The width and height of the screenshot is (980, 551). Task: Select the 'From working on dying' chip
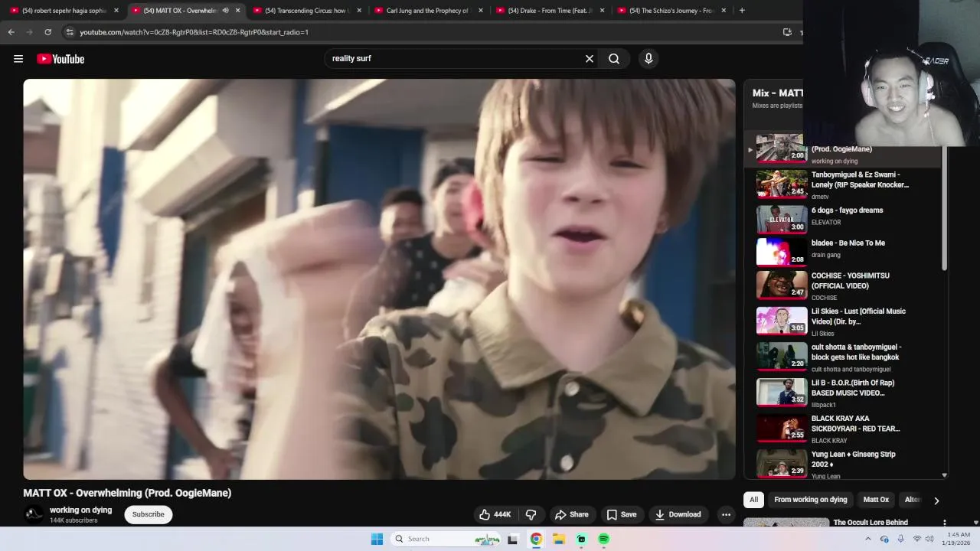click(x=811, y=500)
